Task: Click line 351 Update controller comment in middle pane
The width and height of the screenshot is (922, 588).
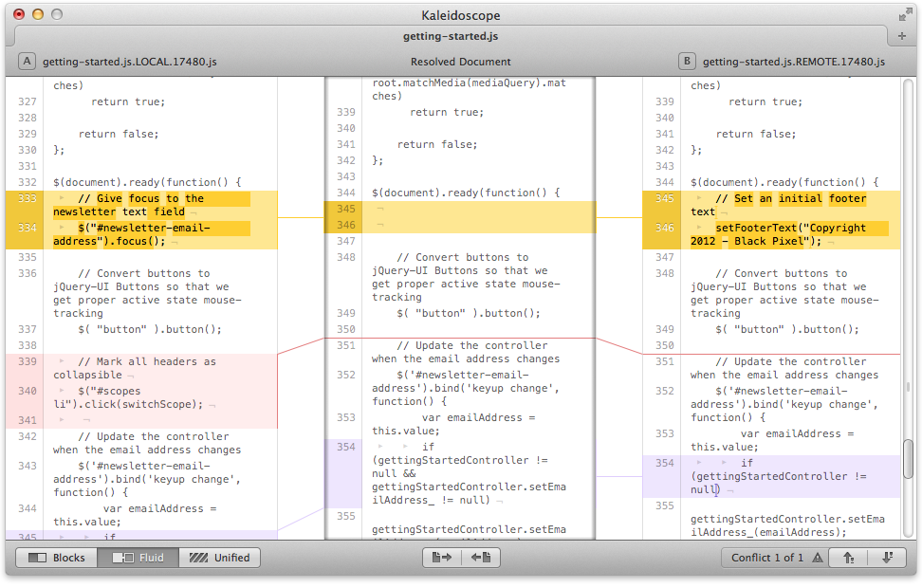Action: coord(465,352)
